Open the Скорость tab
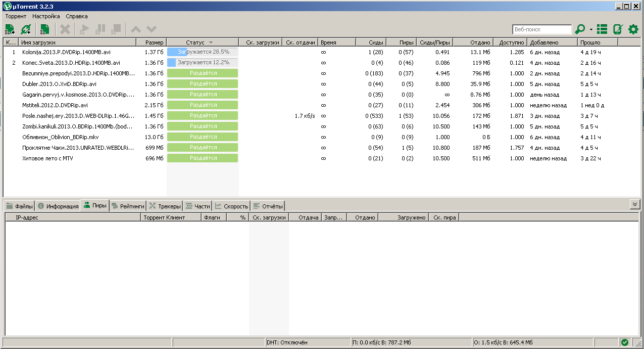The image size is (644, 349). coord(231,206)
